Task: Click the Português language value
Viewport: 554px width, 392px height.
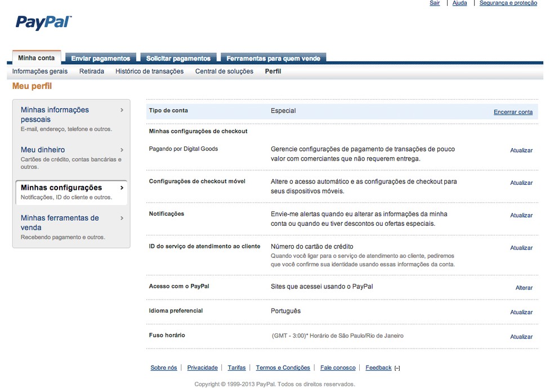Action: pyautogui.click(x=286, y=311)
